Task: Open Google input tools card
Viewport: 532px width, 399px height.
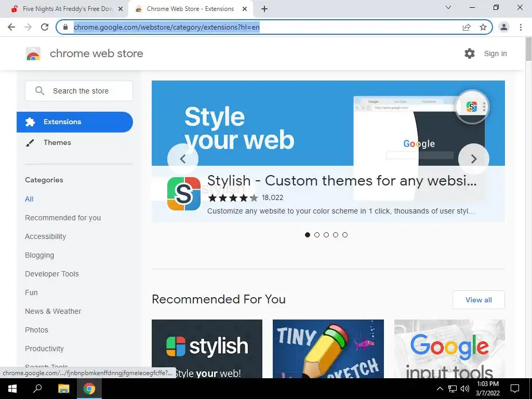Action: [x=449, y=349]
